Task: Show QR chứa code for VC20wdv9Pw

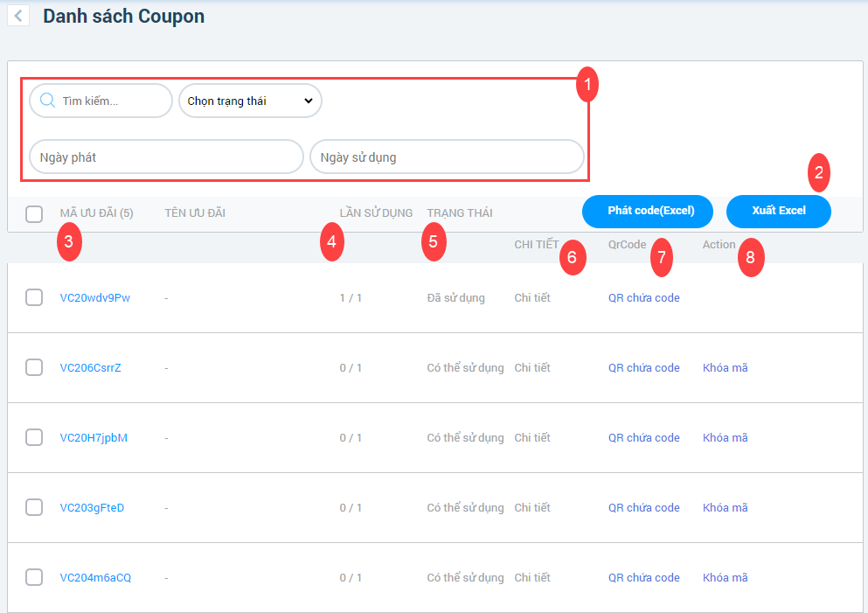Action: 644,298
